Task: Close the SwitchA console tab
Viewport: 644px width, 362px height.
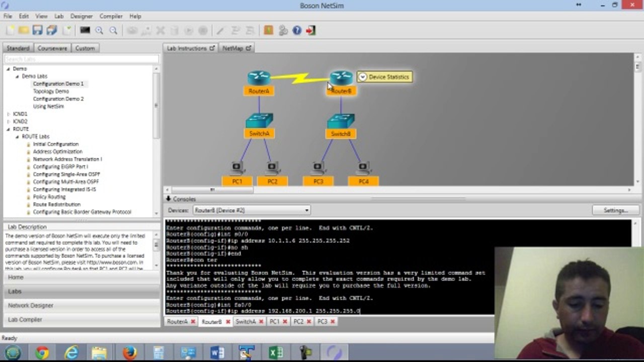Action: [x=261, y=322]
